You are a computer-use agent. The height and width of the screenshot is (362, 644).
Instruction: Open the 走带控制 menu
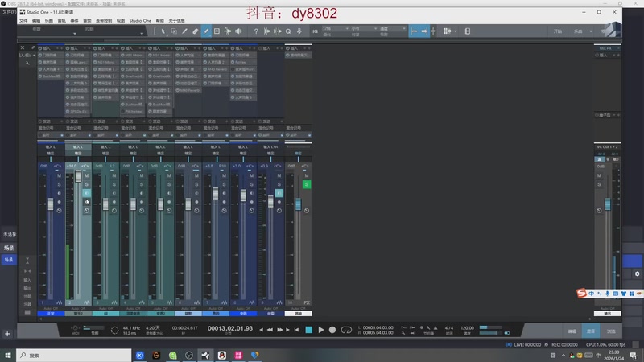coord(104,21)
